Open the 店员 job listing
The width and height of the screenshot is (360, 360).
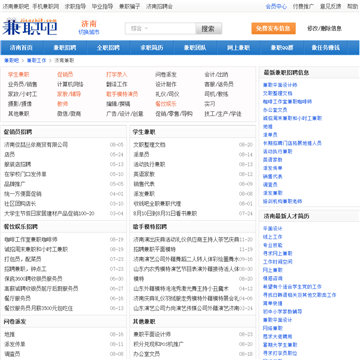[x=9, y=155]
